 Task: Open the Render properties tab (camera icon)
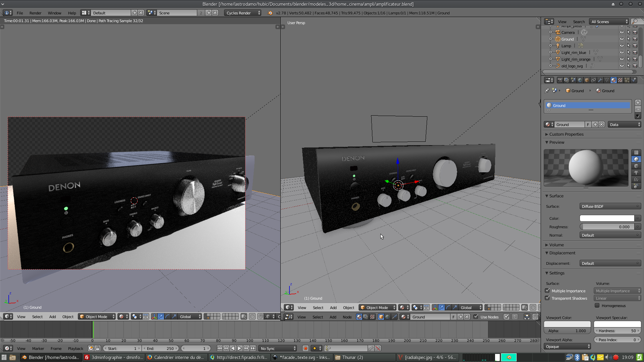pos(560,80)
